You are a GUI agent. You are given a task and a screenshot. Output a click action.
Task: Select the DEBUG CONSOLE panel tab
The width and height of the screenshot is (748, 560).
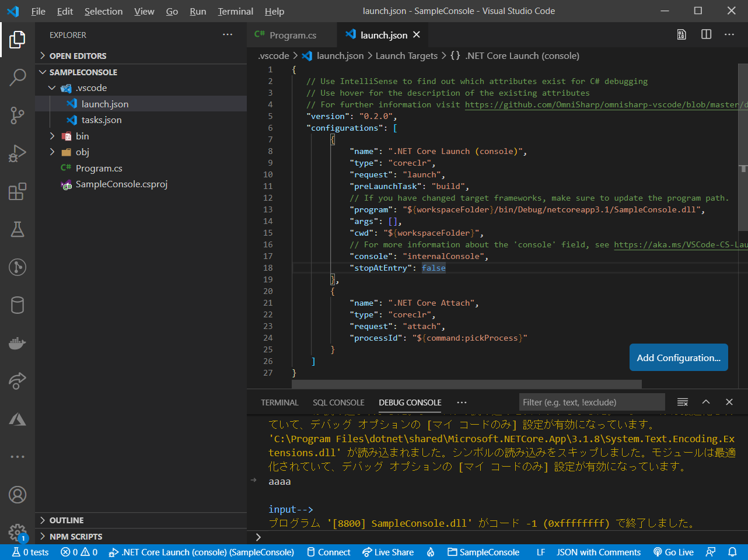[x=410, y=402]
